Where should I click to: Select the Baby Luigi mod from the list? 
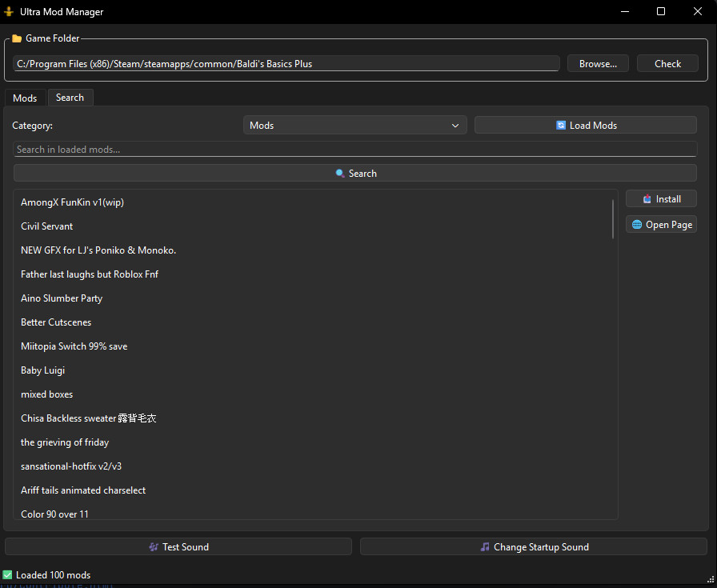click(42, 370)
